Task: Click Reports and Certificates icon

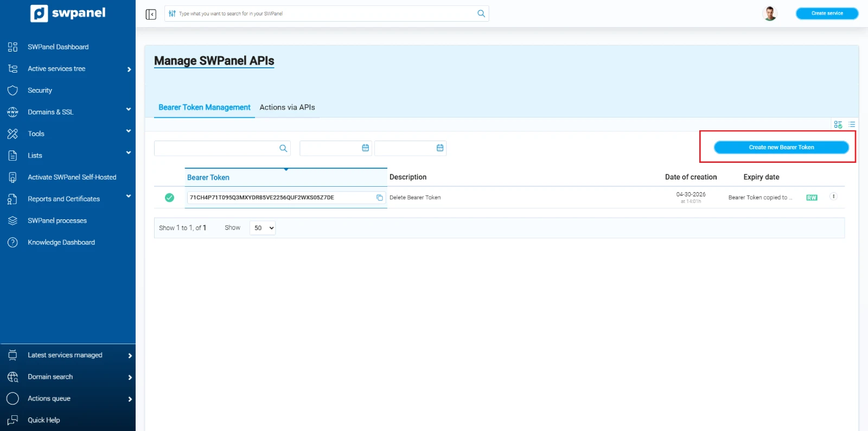Action: click(12, 199)
